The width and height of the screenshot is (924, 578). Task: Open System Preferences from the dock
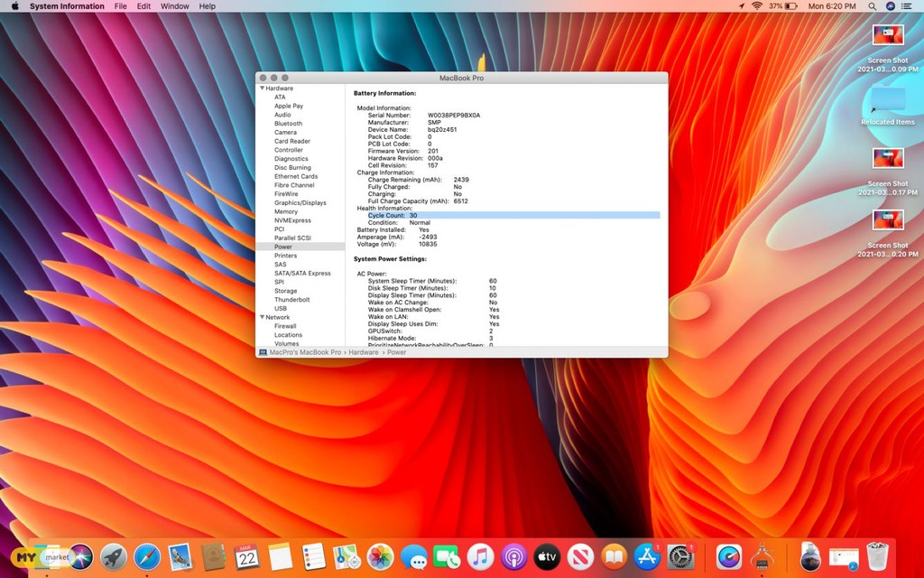[680, 556]
